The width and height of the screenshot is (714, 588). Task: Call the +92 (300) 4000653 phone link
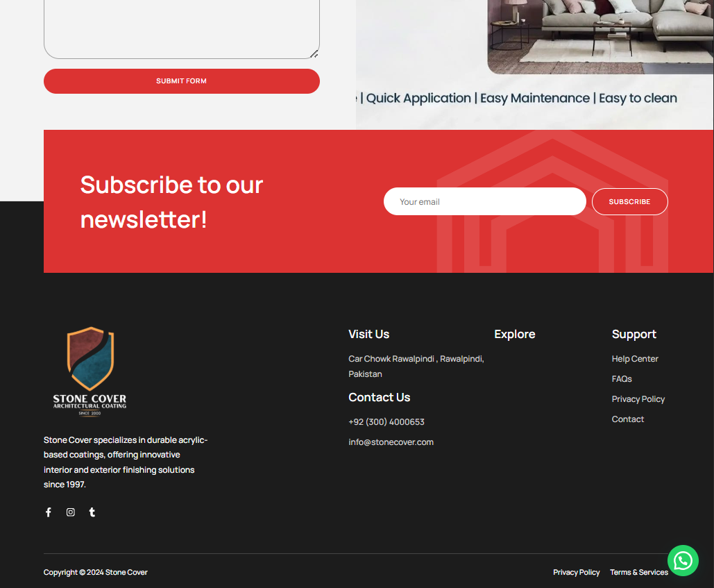[386, 422]
